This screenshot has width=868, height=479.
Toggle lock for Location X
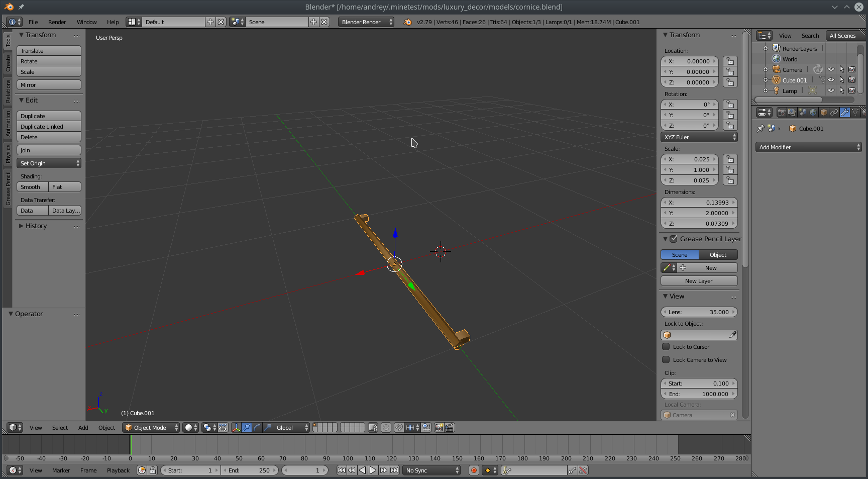[730, 61]
